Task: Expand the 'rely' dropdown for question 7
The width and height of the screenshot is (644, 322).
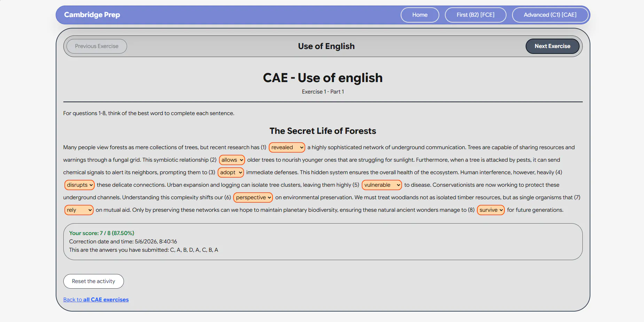Action: point(79,210)
